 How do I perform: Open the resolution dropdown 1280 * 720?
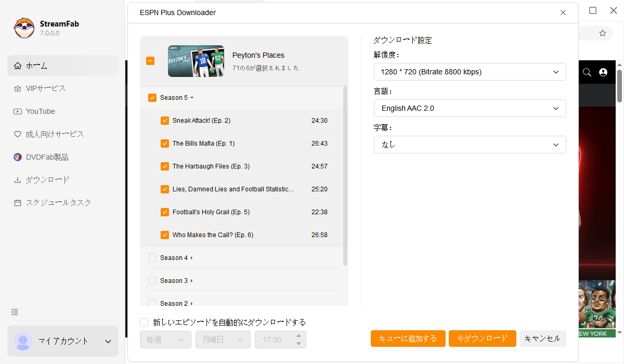470,72
